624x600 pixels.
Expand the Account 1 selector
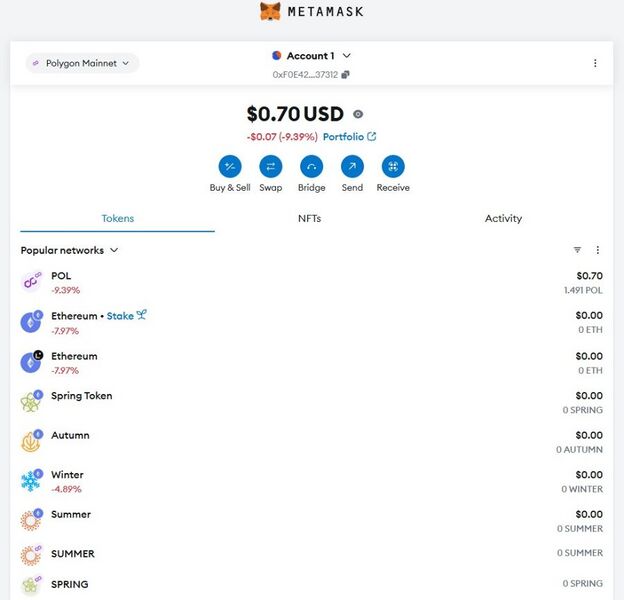(x=311, y=56)
